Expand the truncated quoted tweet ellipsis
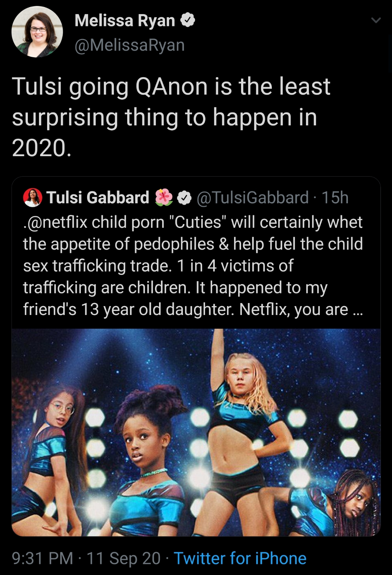 coord(357,310)
